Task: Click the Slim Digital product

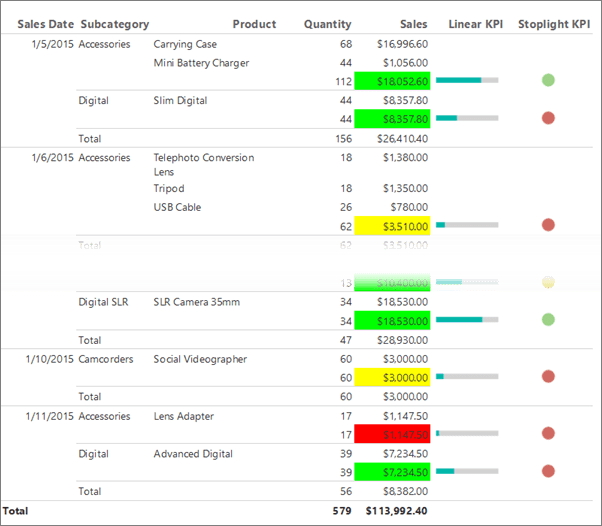Action: point(180,101)
